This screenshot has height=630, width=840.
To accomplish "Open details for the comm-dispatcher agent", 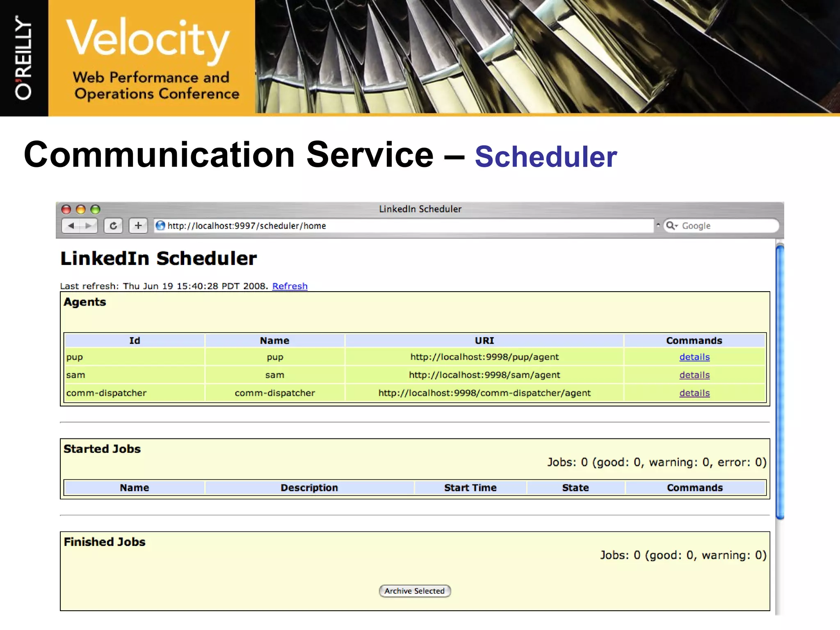I will pos(694,393).
